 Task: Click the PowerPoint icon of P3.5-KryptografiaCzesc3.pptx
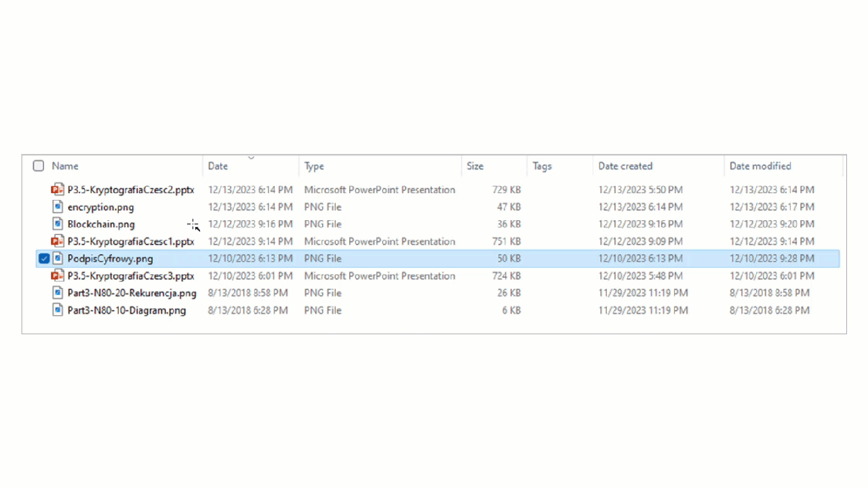click(57, 276)
